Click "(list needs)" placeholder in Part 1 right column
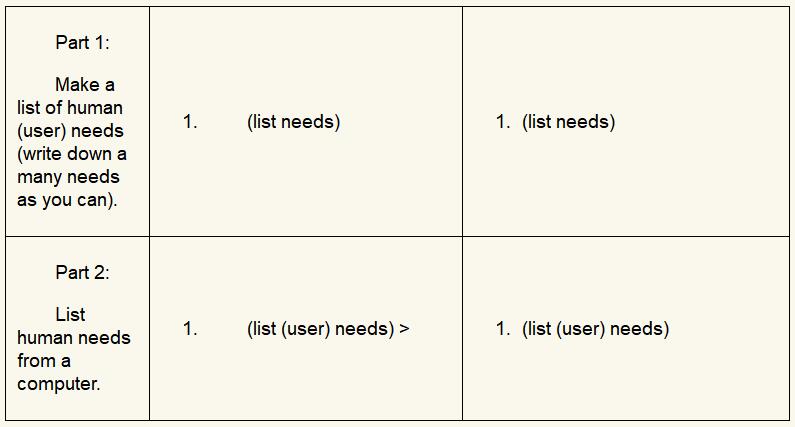795x427 pixels. 568,122
